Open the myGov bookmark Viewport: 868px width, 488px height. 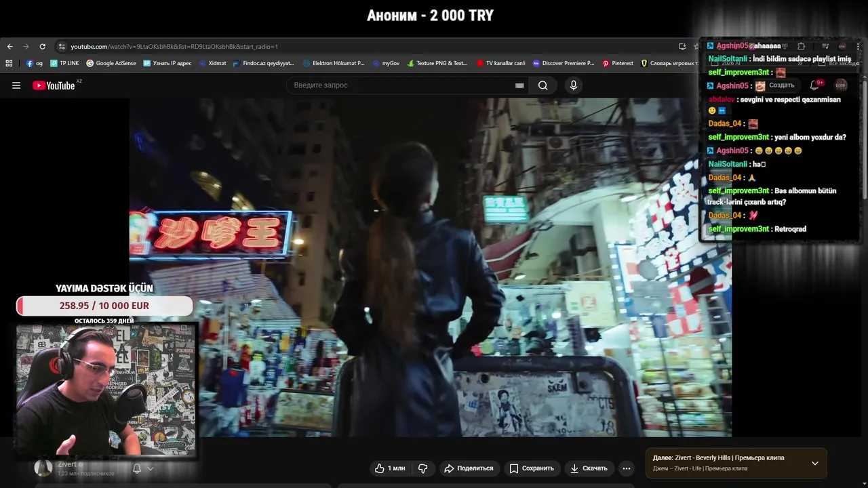(x=386, y=63)
